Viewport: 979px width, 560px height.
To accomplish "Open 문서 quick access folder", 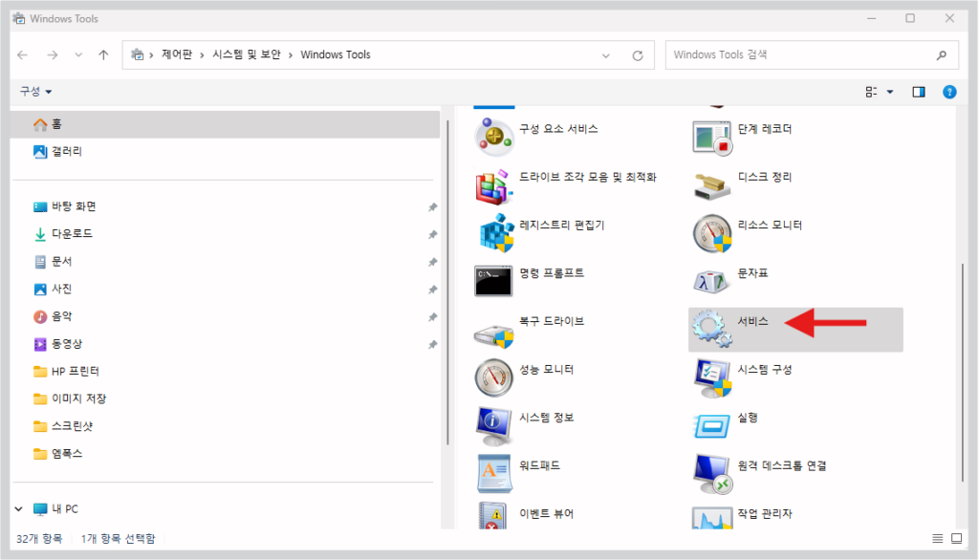I will pyautogui.click(x=61, y=262).
